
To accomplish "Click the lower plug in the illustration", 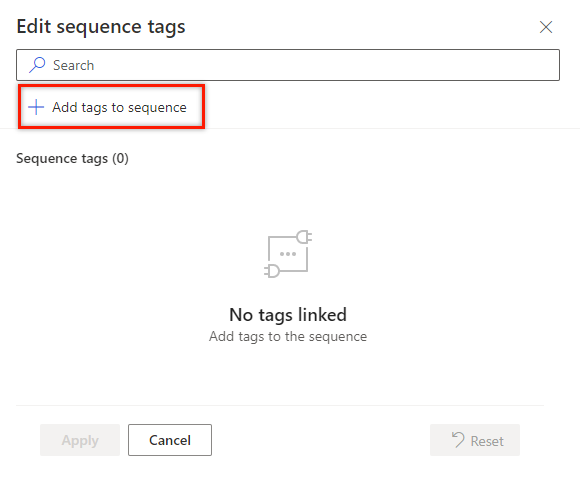I will click(272, 271).
